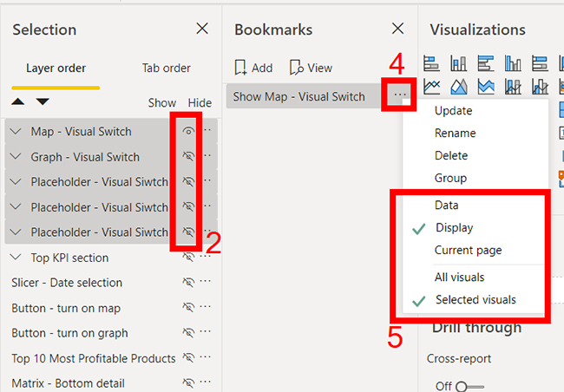Select the area chart visualization icon
Image resolution: width=564 pixels, height=392 pixels.
coord(457,86)
